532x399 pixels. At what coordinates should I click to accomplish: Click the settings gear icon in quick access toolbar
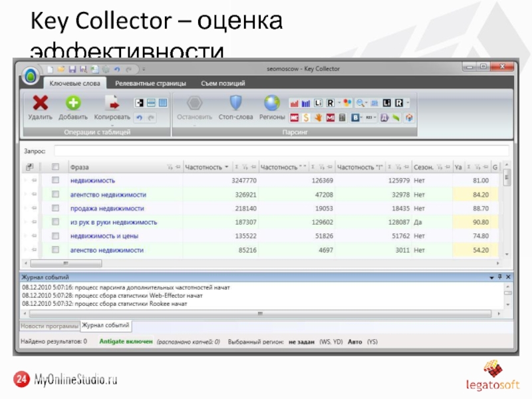(106, 70)
